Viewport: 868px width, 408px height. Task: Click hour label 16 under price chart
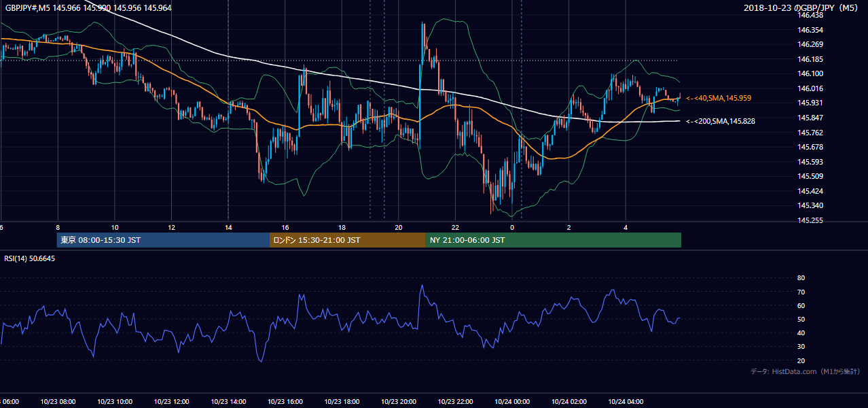(285, 228)
